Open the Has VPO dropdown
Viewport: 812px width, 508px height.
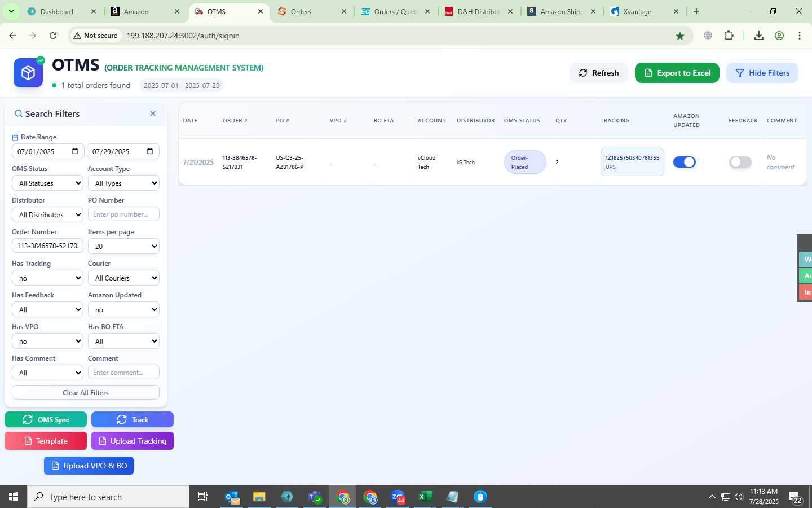[47, 341]
